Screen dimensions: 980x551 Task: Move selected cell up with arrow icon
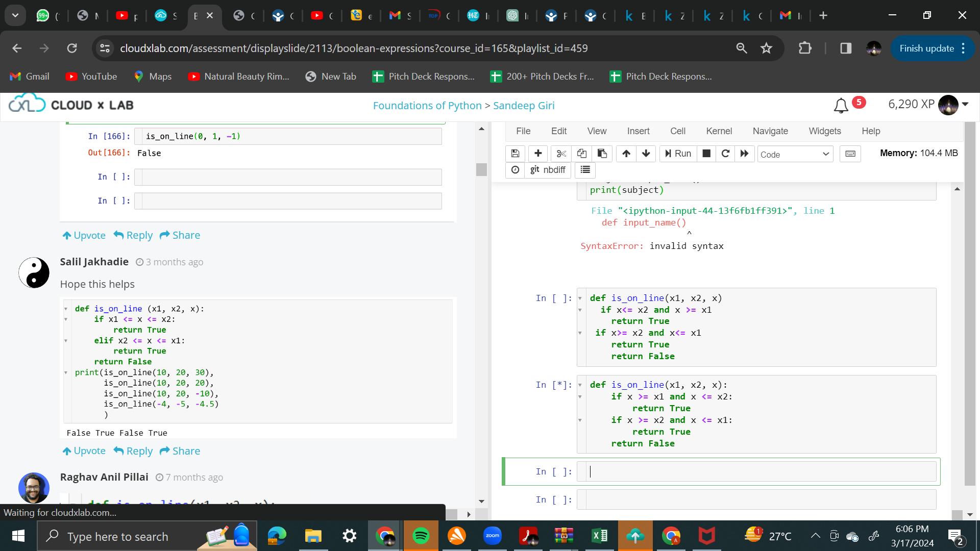(626, 154)
